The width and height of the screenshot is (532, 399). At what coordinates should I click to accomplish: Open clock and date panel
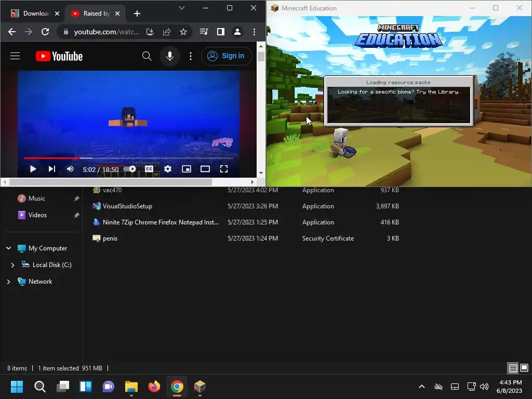510,387
